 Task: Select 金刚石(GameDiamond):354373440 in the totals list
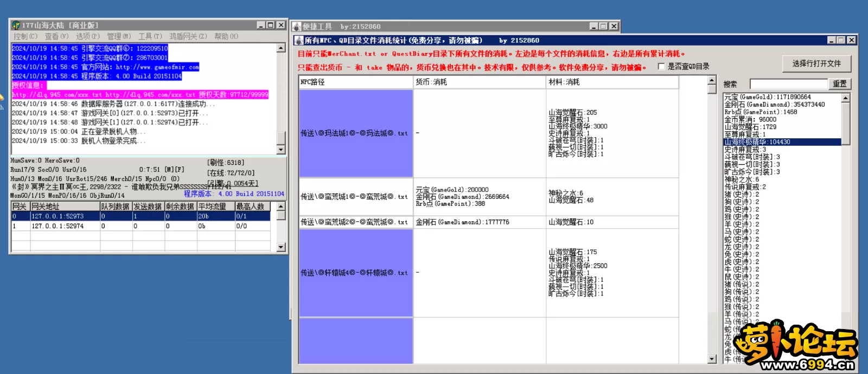[782, 105]
